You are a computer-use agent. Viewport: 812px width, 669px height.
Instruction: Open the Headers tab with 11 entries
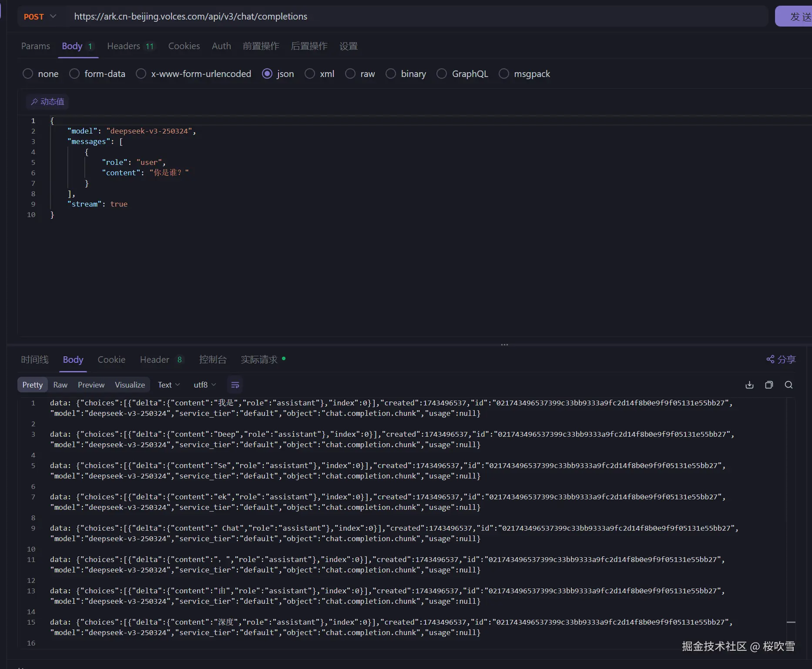tap(131, 46)
